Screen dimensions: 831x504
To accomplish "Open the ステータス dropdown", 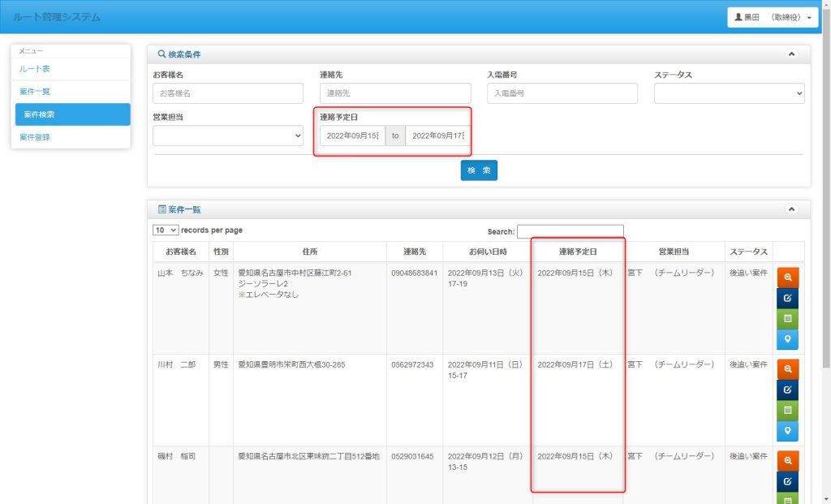I will pos(729,93).
